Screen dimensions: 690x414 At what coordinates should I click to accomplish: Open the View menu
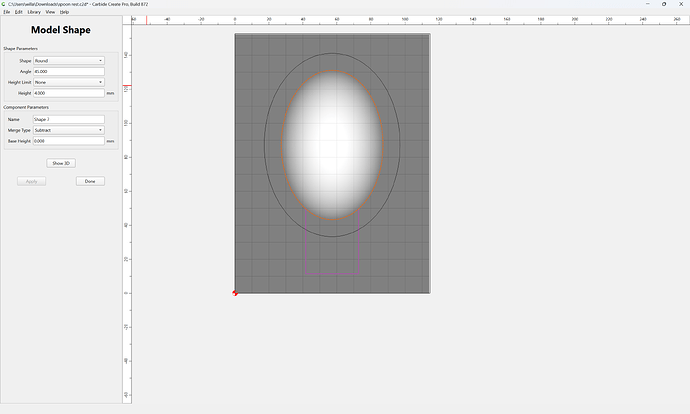point(50,12)
